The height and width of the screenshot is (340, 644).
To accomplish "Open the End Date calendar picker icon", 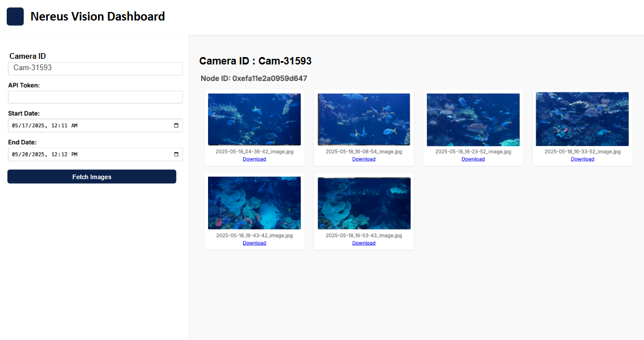I will point(176,154).
